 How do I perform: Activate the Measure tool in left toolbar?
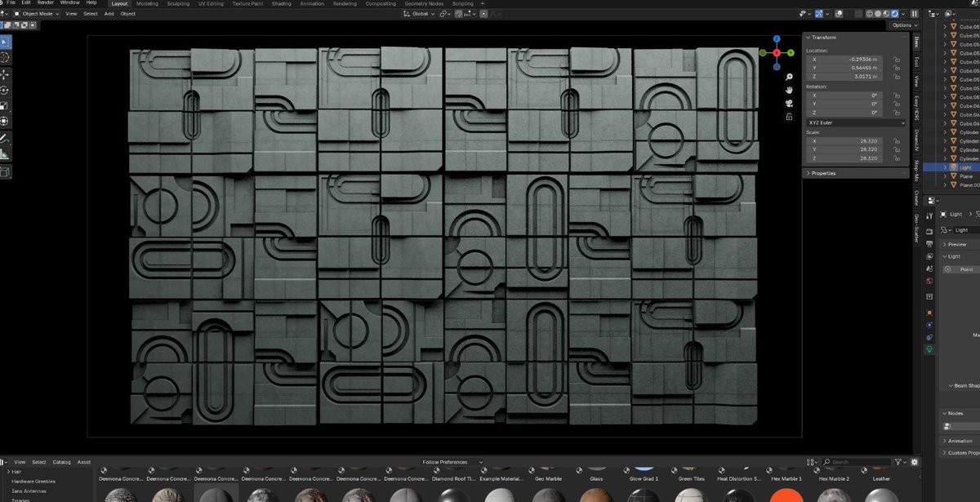click(x=5, y=154)
